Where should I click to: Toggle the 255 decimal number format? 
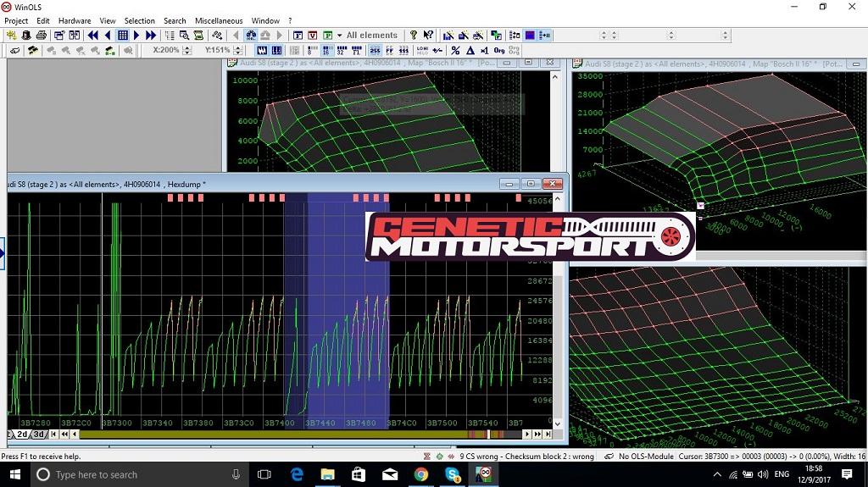coord(376,50)
